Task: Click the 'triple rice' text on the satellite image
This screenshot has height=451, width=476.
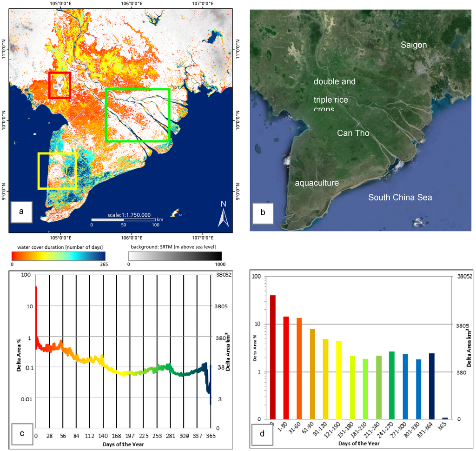Action: pyautogui.click(x=331, y=100)
